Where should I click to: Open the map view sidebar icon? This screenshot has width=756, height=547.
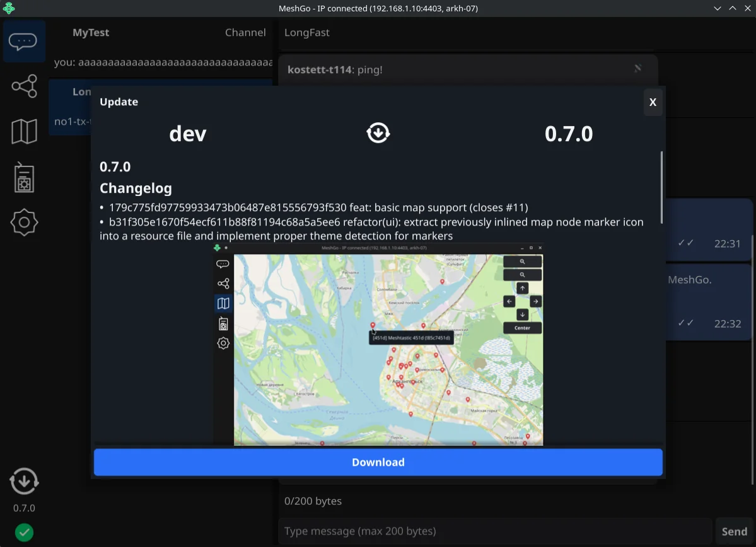tap(24, 131)
